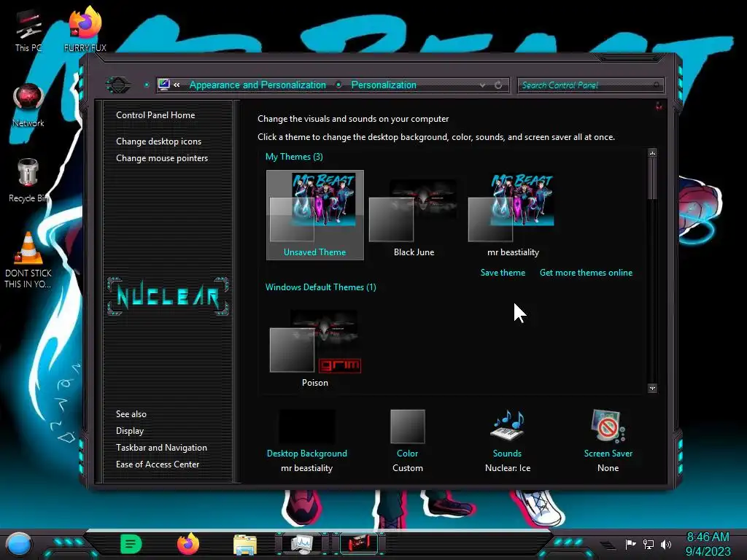The width and height of the screenshot is (747, 560).
Task: Click the Personalization breadcrumb
Action: coord(384,85)
